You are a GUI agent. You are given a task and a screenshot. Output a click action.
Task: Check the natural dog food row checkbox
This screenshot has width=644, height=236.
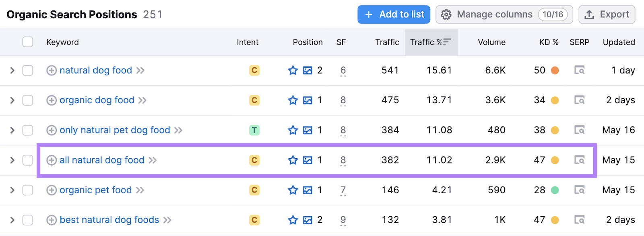[x=28, y=70]
